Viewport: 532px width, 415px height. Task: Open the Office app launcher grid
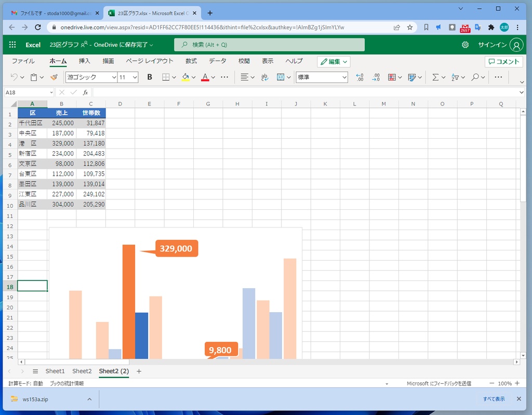(12, 45)
